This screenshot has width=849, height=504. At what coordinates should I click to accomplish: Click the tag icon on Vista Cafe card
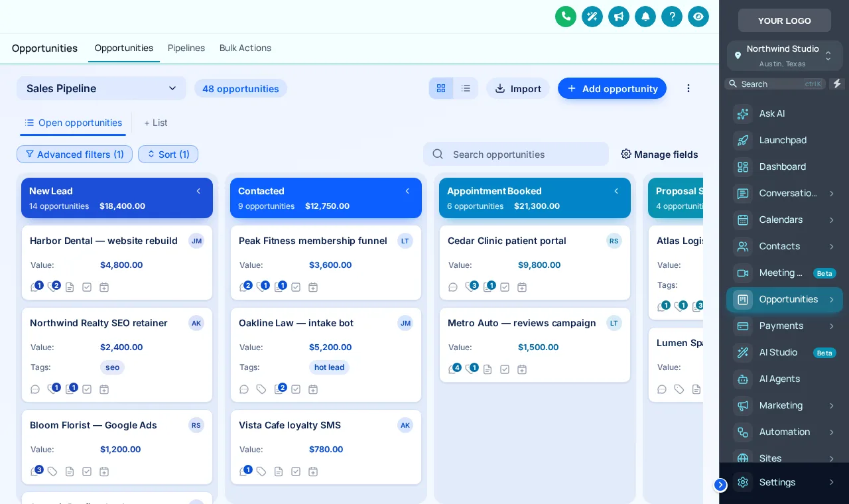[261, 472]
